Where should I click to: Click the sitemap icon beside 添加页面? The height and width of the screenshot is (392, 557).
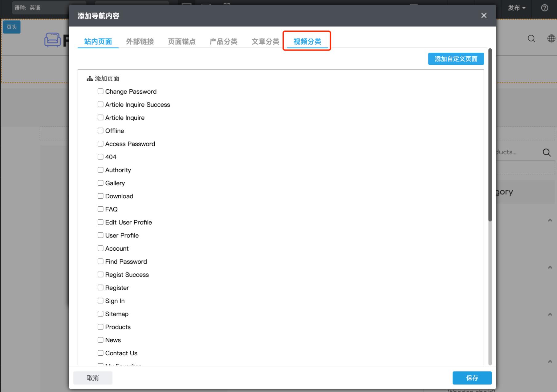click(x=89, y=78)
